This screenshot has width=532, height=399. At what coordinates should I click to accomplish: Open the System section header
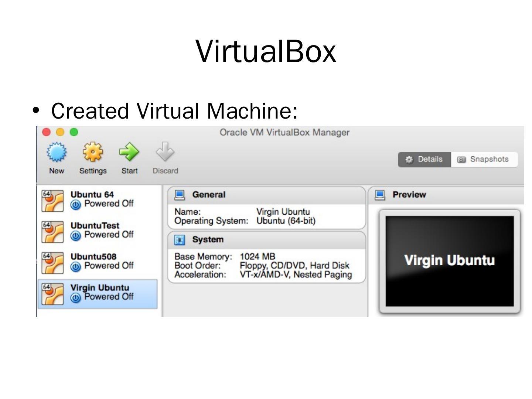266,240
